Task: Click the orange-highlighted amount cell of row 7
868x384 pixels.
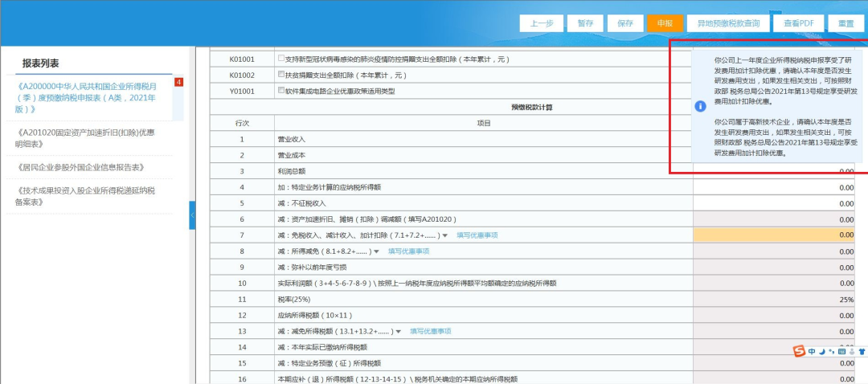Action: pyautogui.click(x=774, y=235)
